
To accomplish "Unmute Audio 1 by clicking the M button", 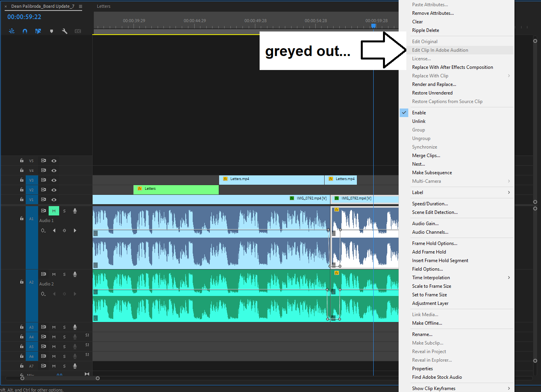I will click(x=54, y=210).
